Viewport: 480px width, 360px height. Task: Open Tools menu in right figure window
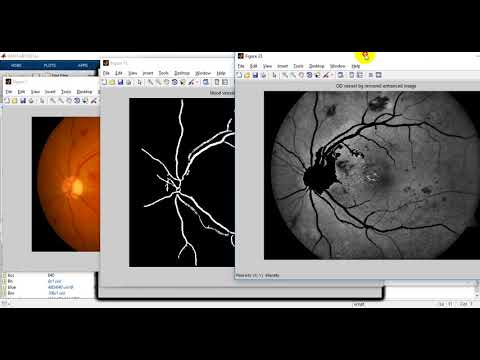pyautogui.click(x=298, y=66)
